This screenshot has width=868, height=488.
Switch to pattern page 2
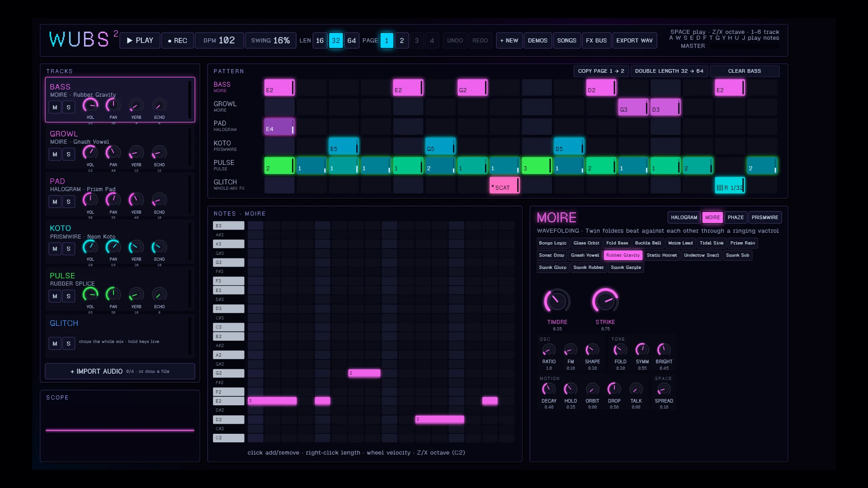[x=401, y=41]
